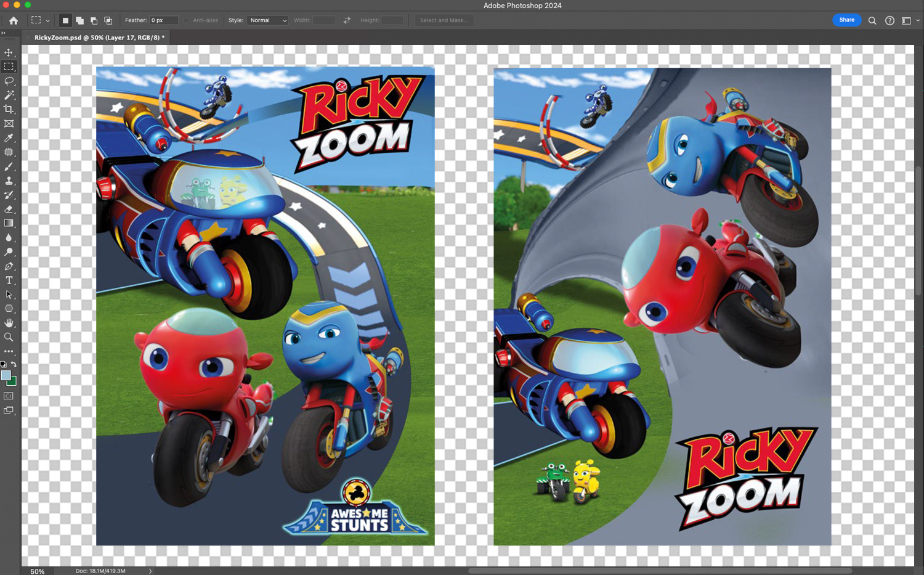Select the Lasso tool
The width and height of the screenshot is (924, 575).
(x=9, y=81)
